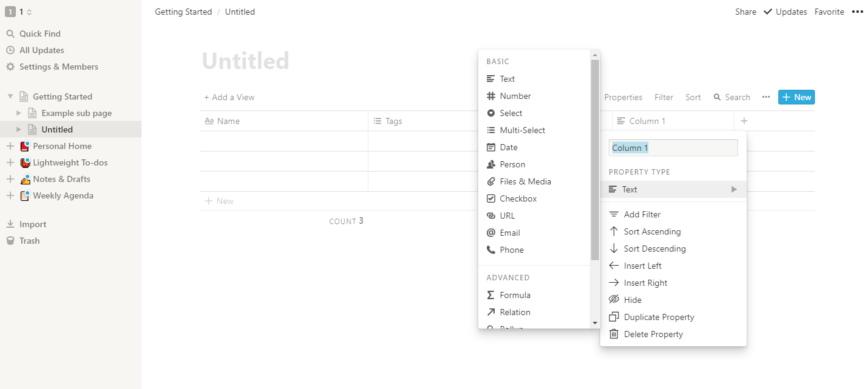
Task: Click Add Filter icon in menu
Action: (614, 214)
